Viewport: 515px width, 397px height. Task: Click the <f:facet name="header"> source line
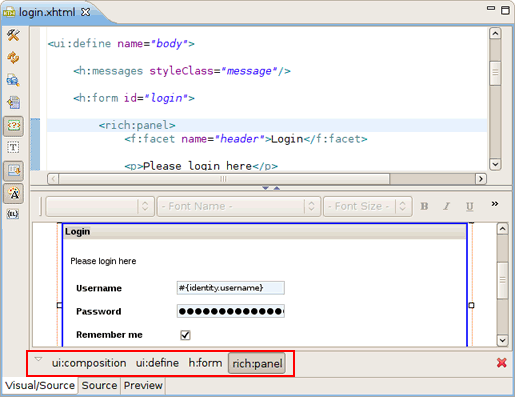point(246,139)
